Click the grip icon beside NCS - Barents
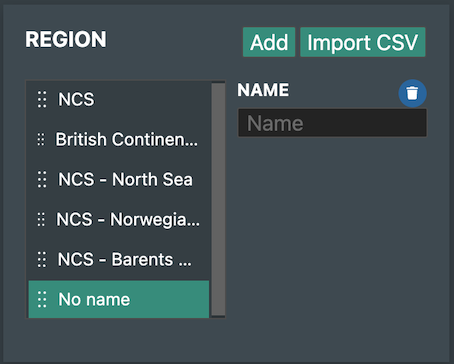Screen dimensions: 454x364 (x=42, y=259)
